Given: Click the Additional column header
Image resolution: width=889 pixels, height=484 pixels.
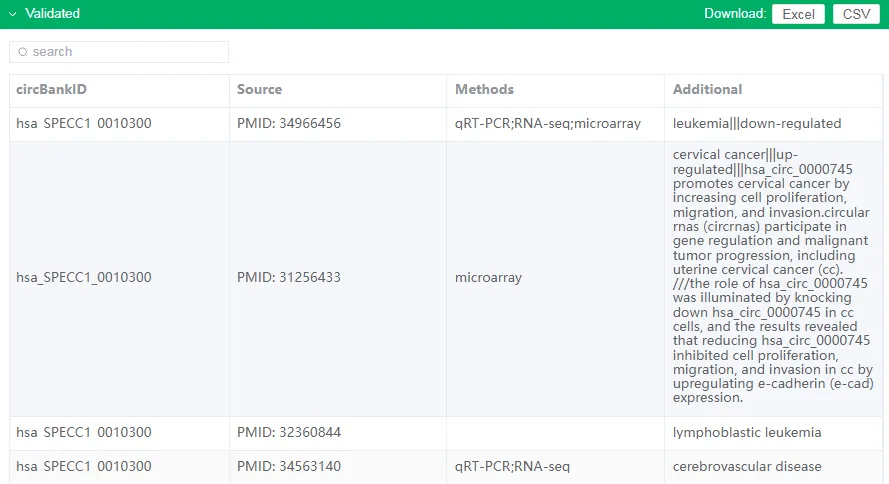Looking at the screenshot, I should [x=707, y=90].
